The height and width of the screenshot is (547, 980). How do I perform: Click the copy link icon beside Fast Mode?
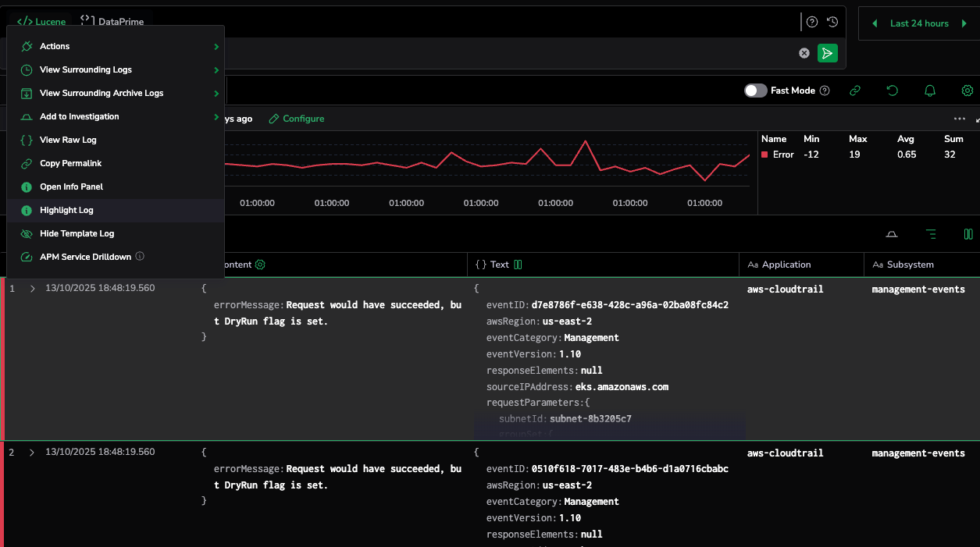(855, 91)
